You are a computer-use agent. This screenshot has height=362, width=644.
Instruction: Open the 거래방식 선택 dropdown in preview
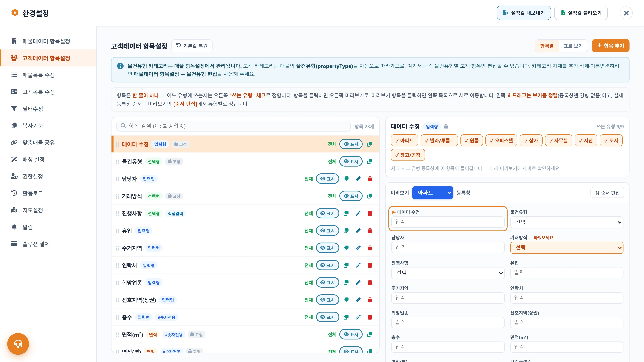click(x=566, y=248)
